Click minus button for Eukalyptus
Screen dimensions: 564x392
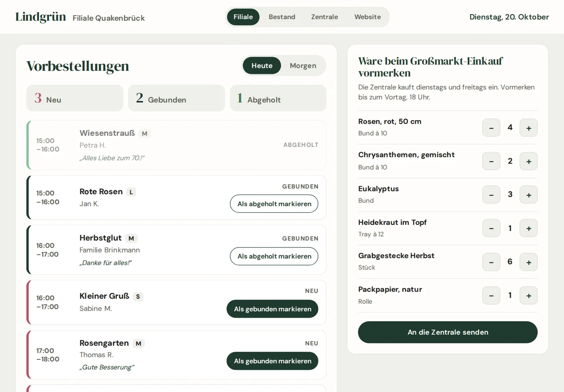pyautogui.click(x=491, y=195)
